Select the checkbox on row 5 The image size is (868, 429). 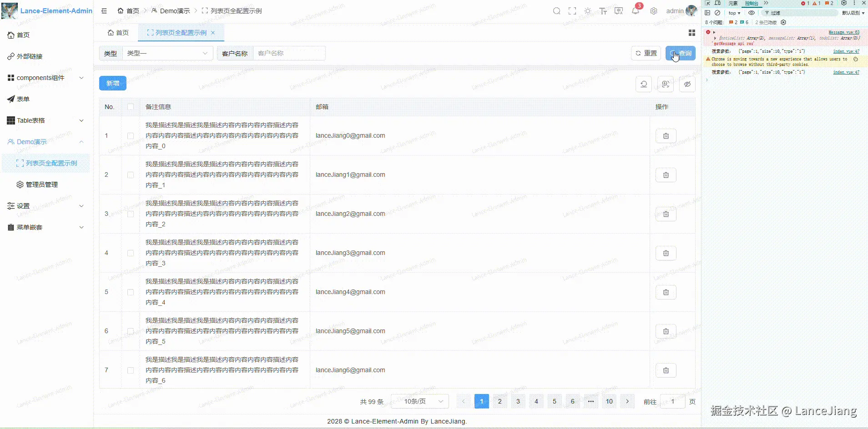click(x=130, y=292)
